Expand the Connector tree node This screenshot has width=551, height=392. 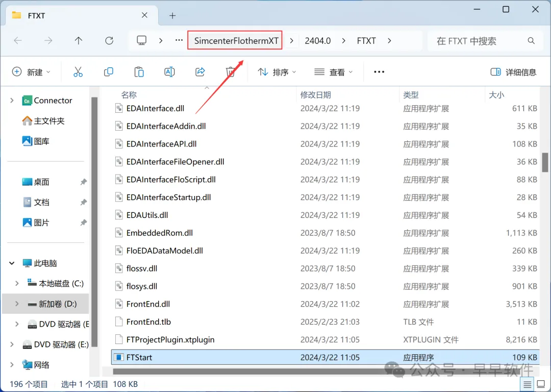click(12, 101)
